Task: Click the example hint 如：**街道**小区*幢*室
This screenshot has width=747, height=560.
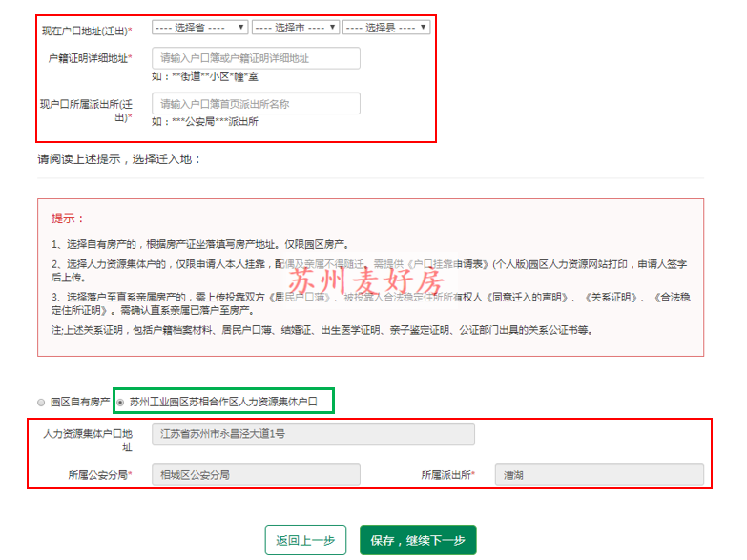Action: tap(205, 76)
